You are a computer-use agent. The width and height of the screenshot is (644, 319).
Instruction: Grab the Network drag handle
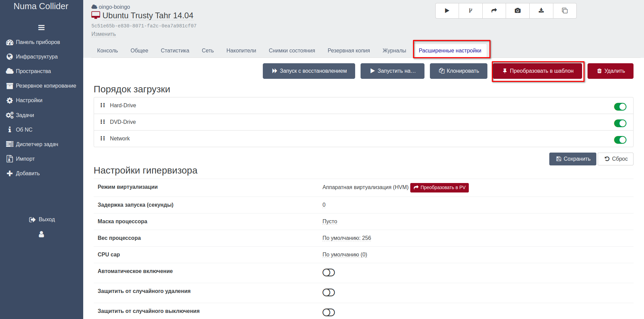click(x=103, y=138)
